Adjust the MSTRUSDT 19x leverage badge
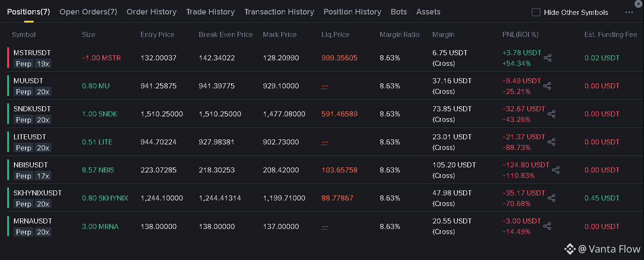Image resolution: width=644 pixels, height=260 pixels. tap(43, 64)
